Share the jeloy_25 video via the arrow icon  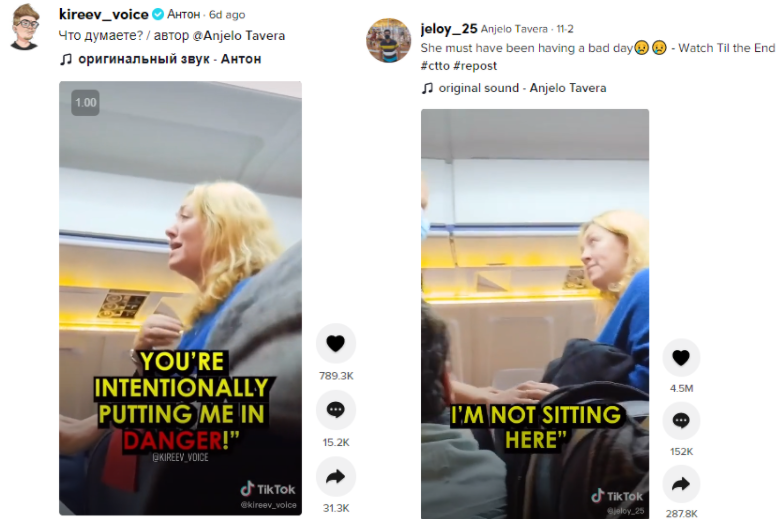(681, 484)
